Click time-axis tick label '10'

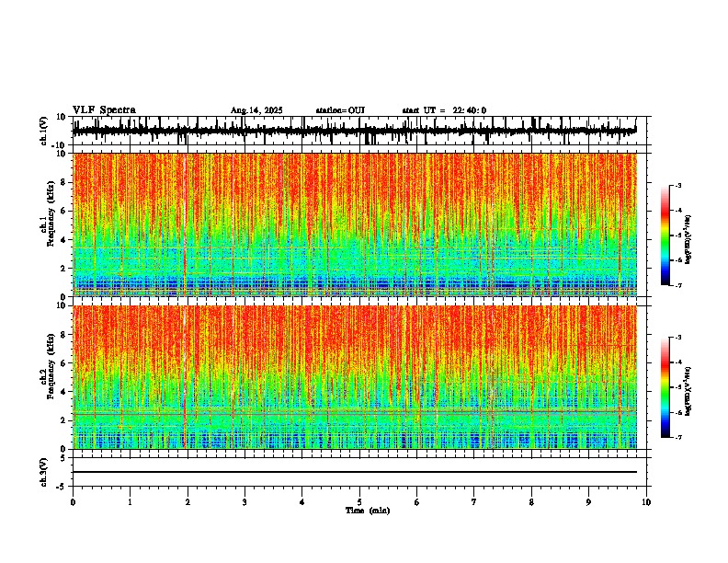[x=646, y=502]
